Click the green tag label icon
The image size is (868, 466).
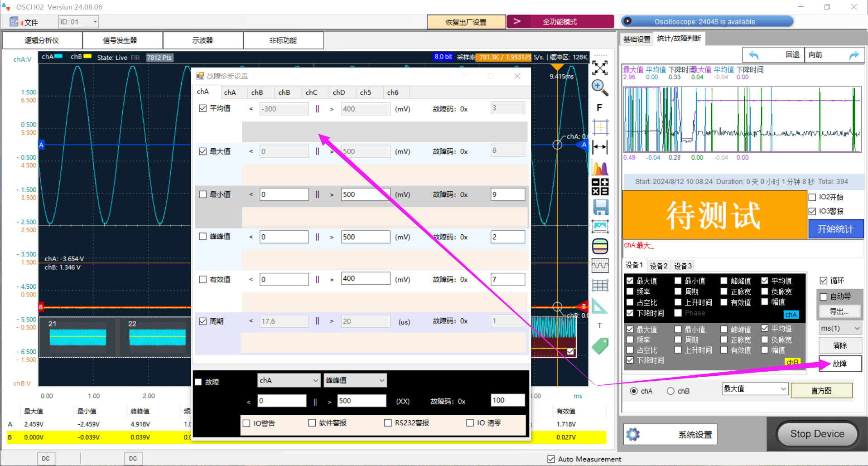coord(600,346)
